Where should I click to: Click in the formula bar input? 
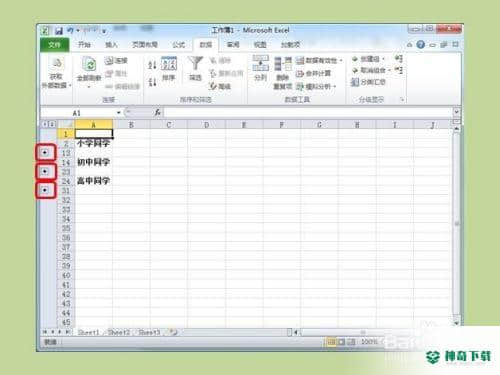308,113
